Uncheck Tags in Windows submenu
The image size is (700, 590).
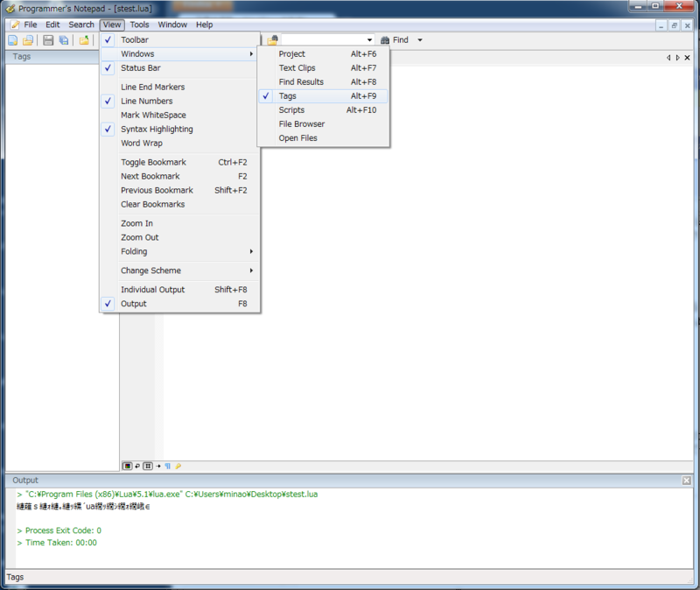pos(323,96)
